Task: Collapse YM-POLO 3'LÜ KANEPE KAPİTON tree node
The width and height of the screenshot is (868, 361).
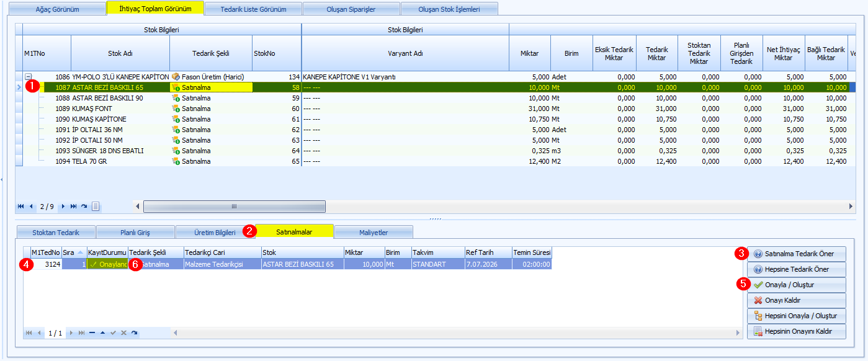Action: coord(27,77)
